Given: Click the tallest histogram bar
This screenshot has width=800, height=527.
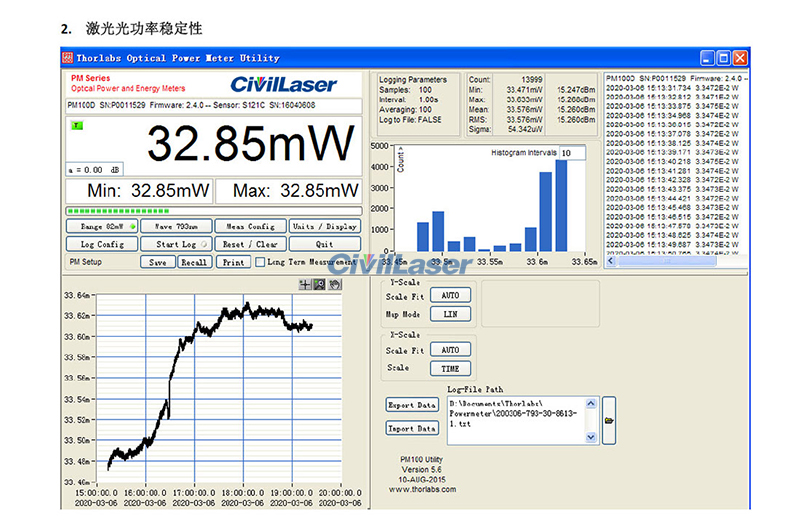Looking at the screenshot, I should (561, 205).
